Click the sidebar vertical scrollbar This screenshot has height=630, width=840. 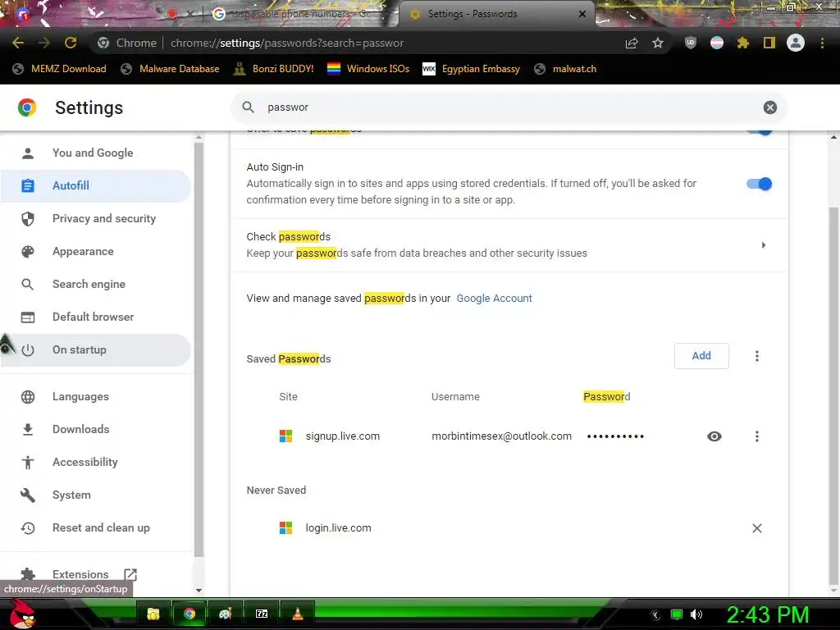click(x=199, y=348)
